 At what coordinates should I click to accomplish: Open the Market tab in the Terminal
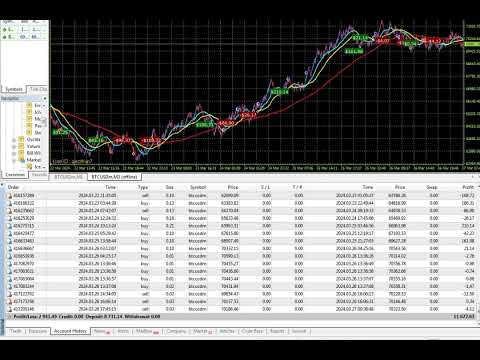pyautogui.click(x=203, y=331)
